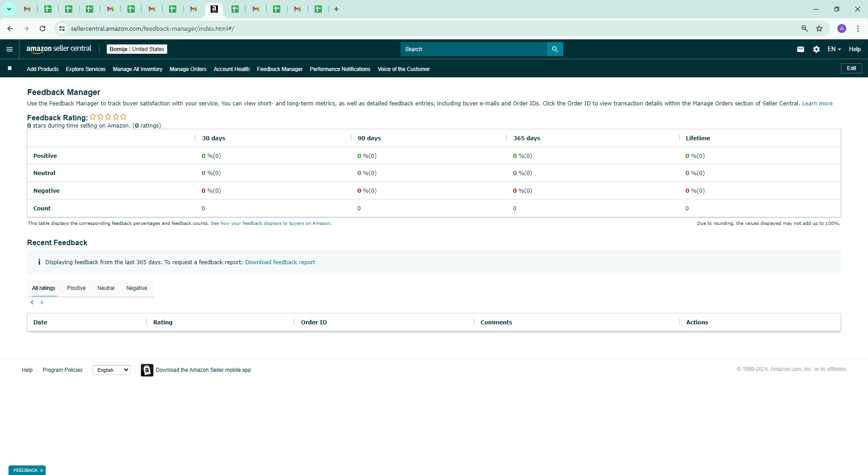Click the Amazon Seller app icon
Viewport: 868px width, 475px height.
tap(147, 370)
